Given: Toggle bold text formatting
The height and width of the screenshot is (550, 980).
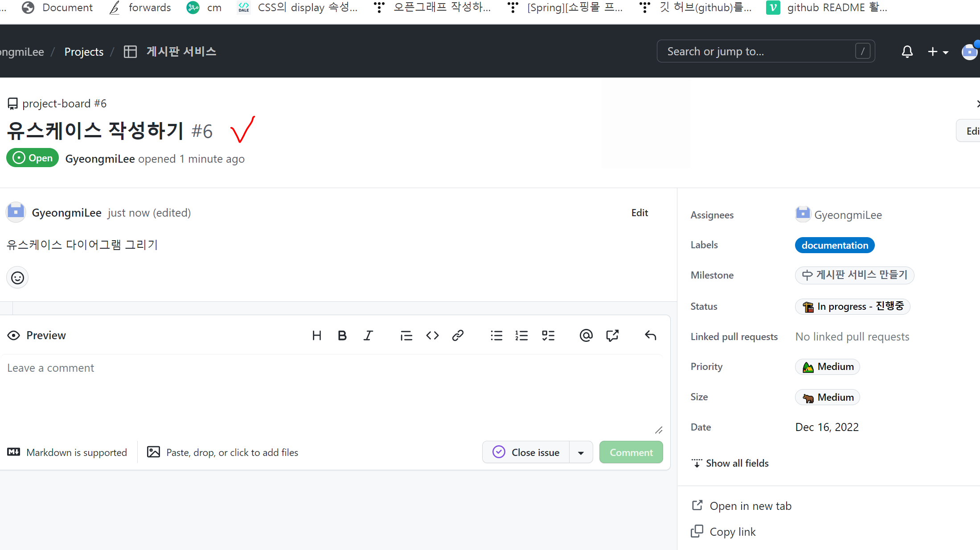Looking at the screenshot, I should click(342, 336).
